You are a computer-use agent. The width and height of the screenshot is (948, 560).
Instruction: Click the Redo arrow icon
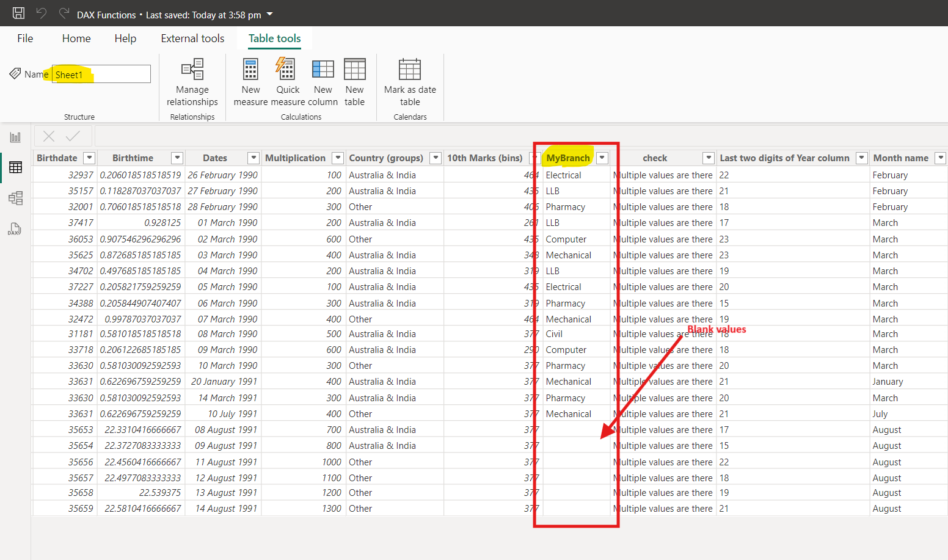64,13
